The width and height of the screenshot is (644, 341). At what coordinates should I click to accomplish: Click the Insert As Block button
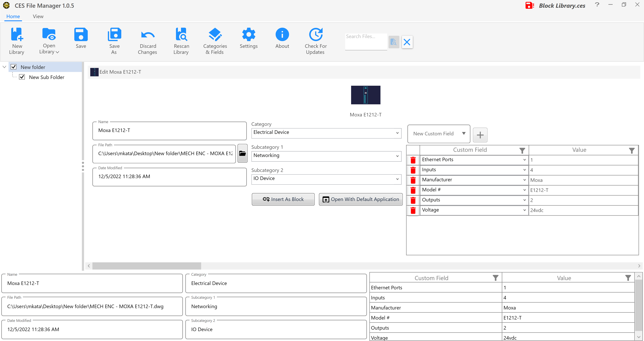tap(283, 199)
